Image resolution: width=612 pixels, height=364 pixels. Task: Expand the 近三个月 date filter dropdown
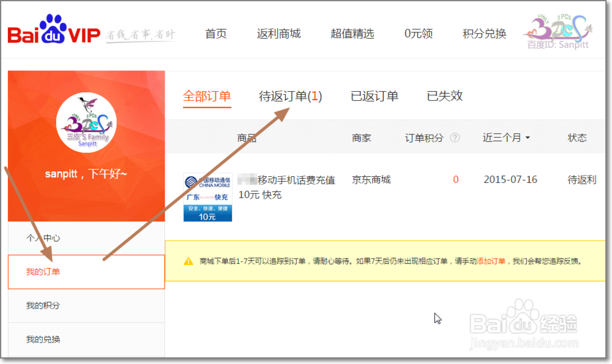pyautogui.click(x=506, y=138)
